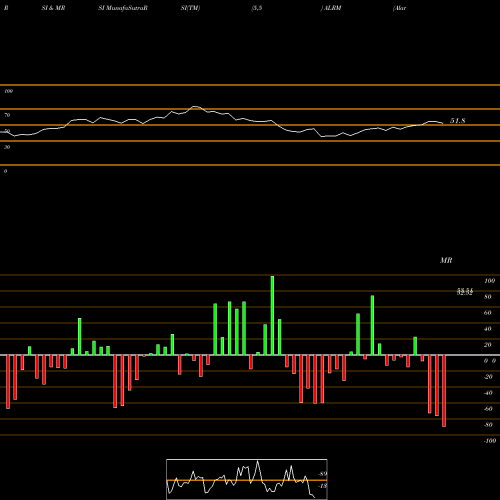This screenshot has width=500, height=500.
Task: Click the 'MR' panel title
Action: pos(446,260)
